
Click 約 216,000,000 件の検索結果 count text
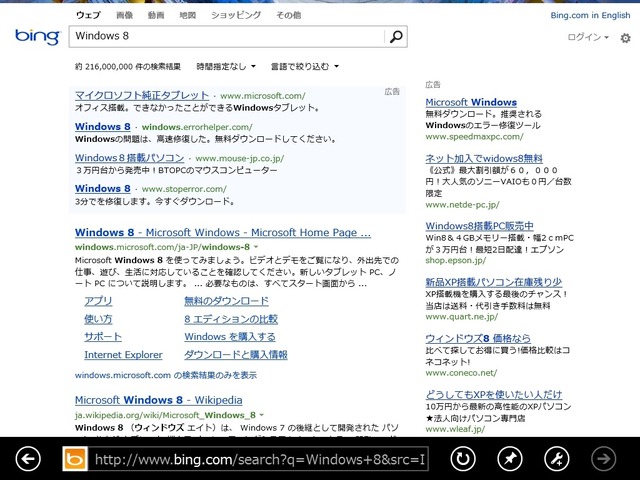128,66
